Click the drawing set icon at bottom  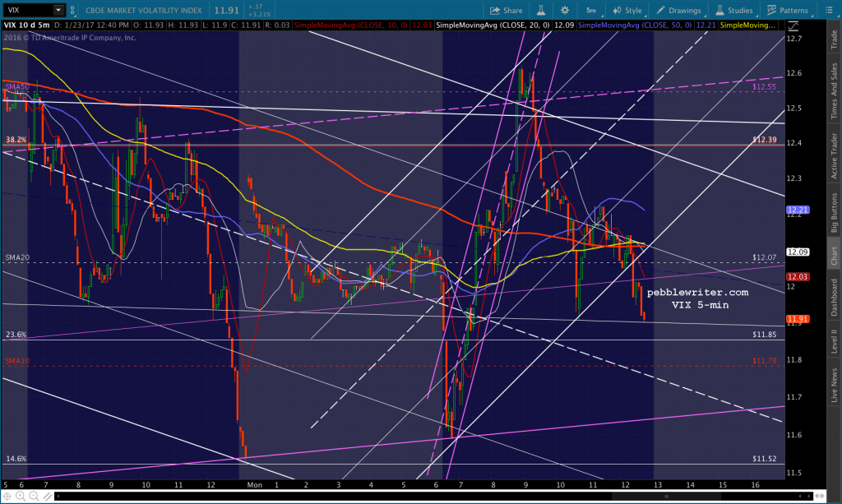click(x=47, y=497)
